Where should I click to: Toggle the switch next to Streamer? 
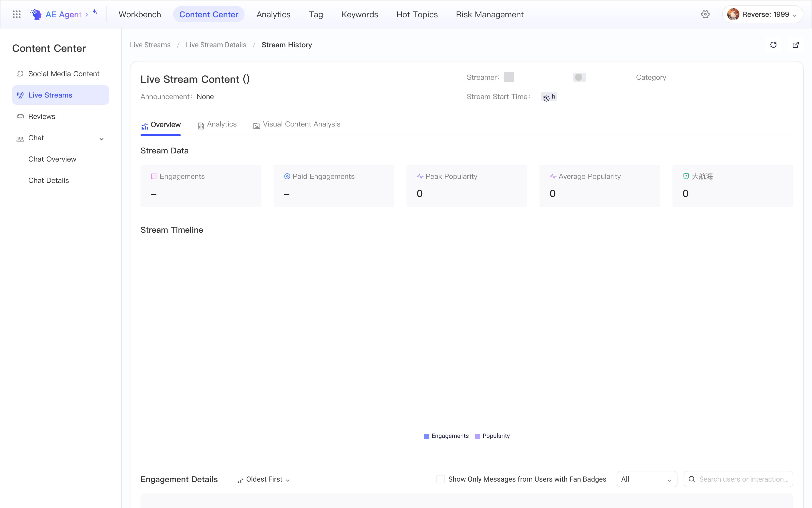tap(580, 77)
